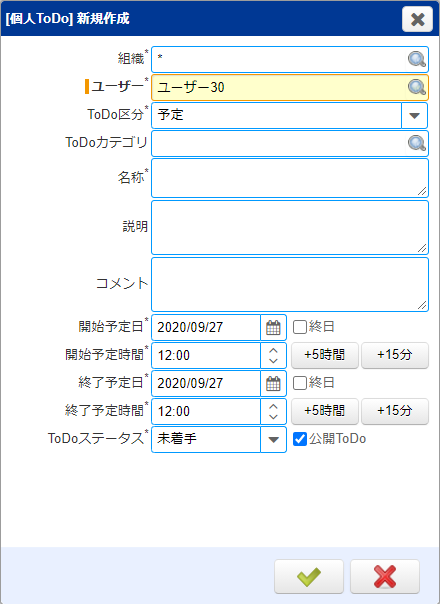Screen dimensions: 440x604
Task: Select the ToDoステータス field showing 未着手
Action: pyautogui.click(x=206, y=440)
